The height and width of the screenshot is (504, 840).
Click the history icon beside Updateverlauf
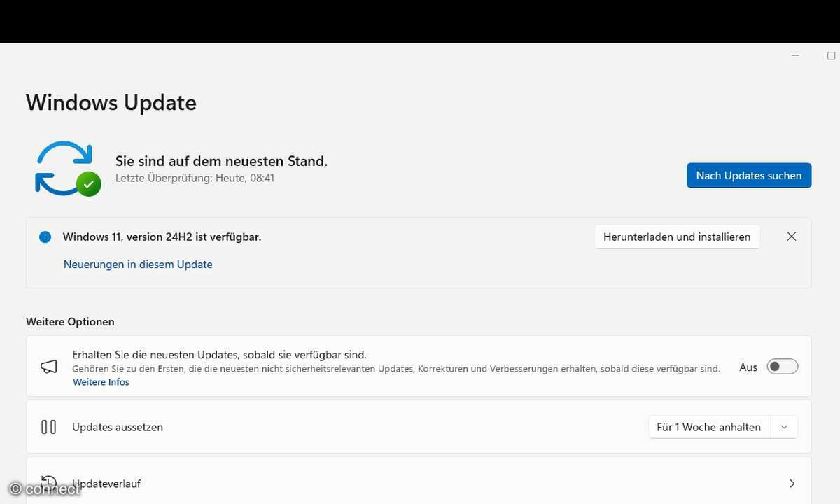48,483
